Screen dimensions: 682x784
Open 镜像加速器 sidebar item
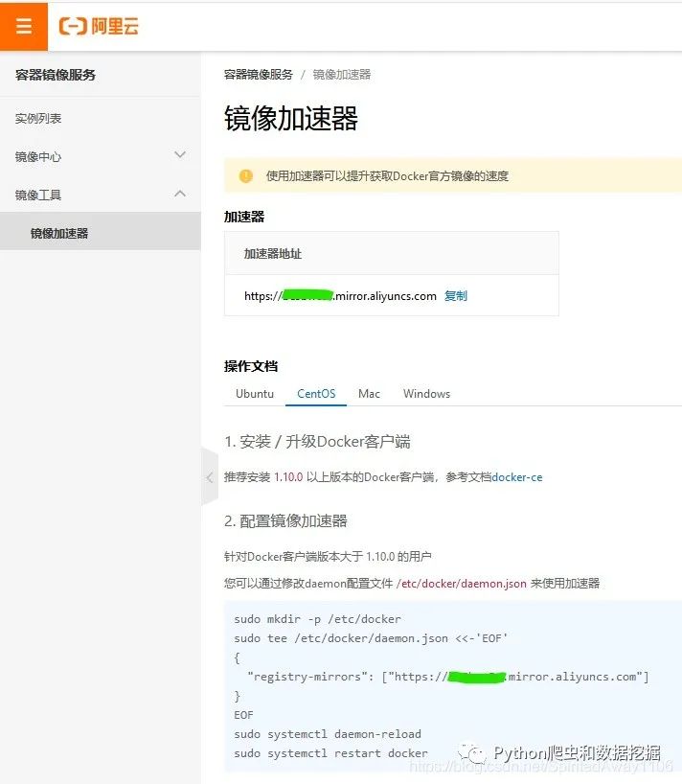coord(100,231)
